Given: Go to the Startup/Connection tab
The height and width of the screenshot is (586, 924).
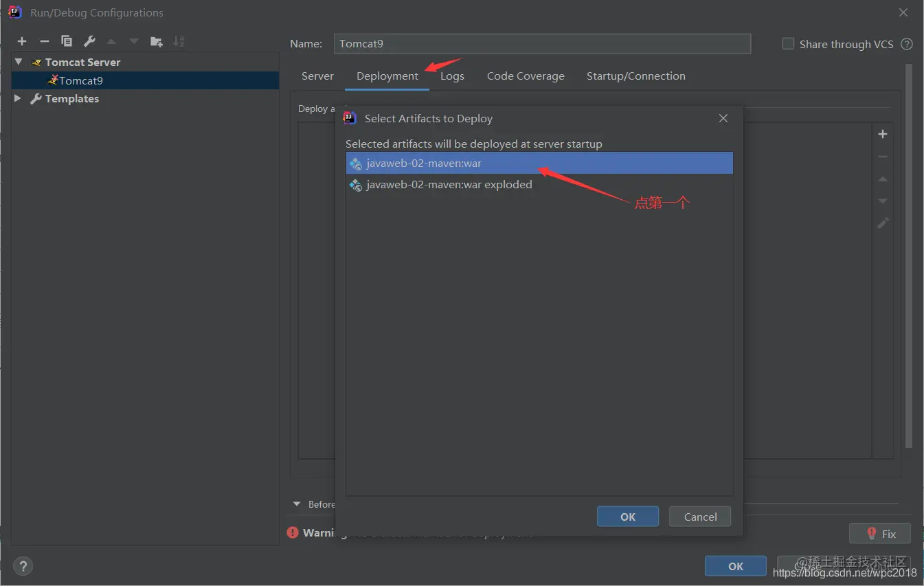Looking at the screenshot, I should [636, 76].
